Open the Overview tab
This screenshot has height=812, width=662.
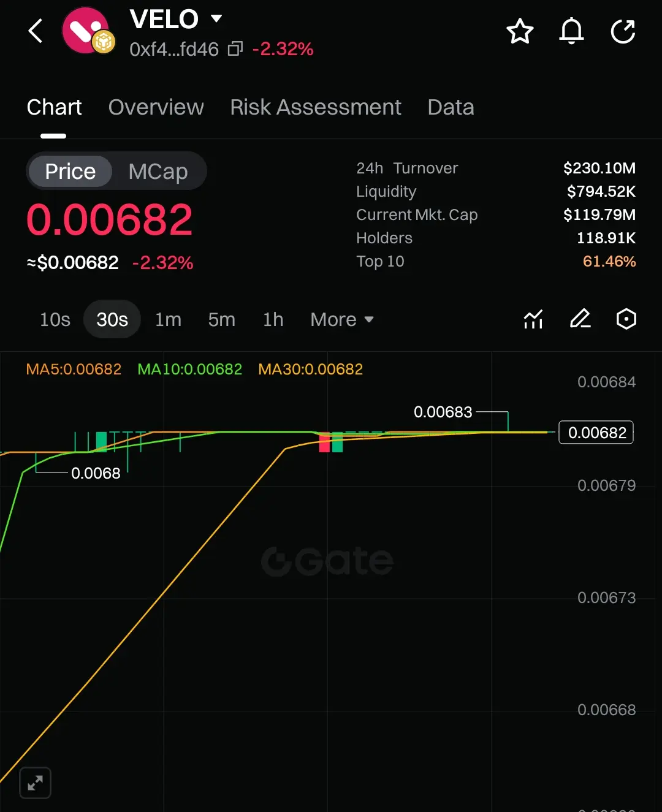156,107
